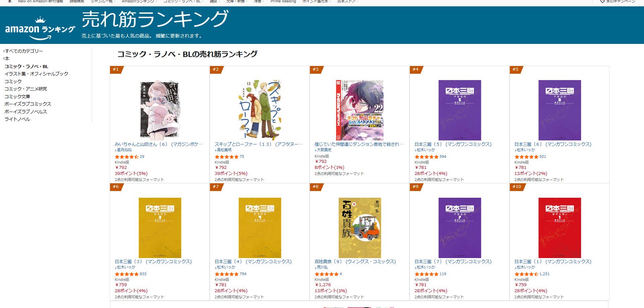Open the star rating of 日本三國 (1)

tap(527, 274)
